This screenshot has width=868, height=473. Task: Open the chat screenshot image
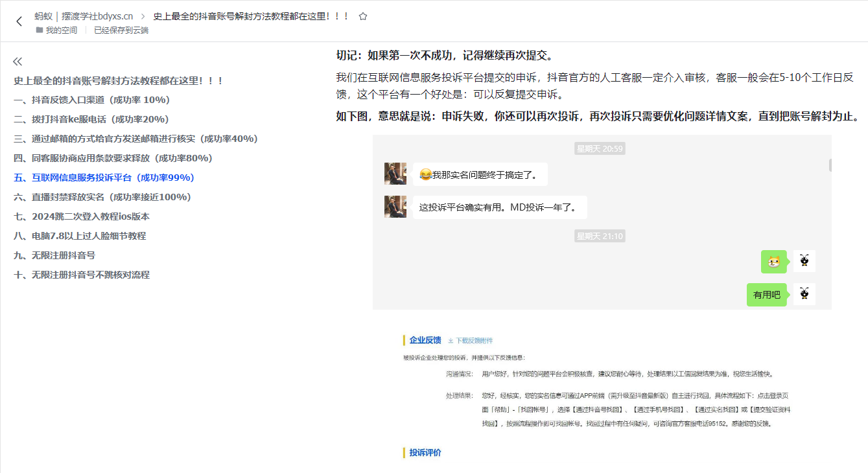[x=602, y=222]
